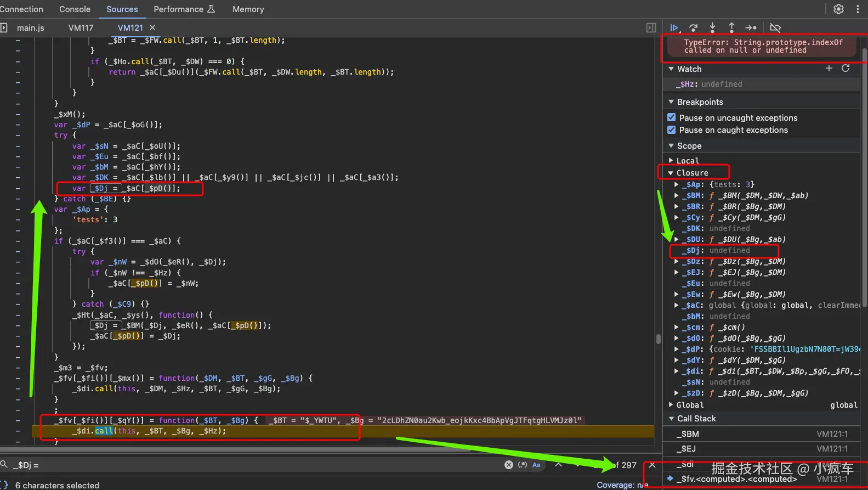The width and height of the screenshot is (868, 490).
Task: Add a new watch expression
Action: pyautogui.click(x=829, y=68)
